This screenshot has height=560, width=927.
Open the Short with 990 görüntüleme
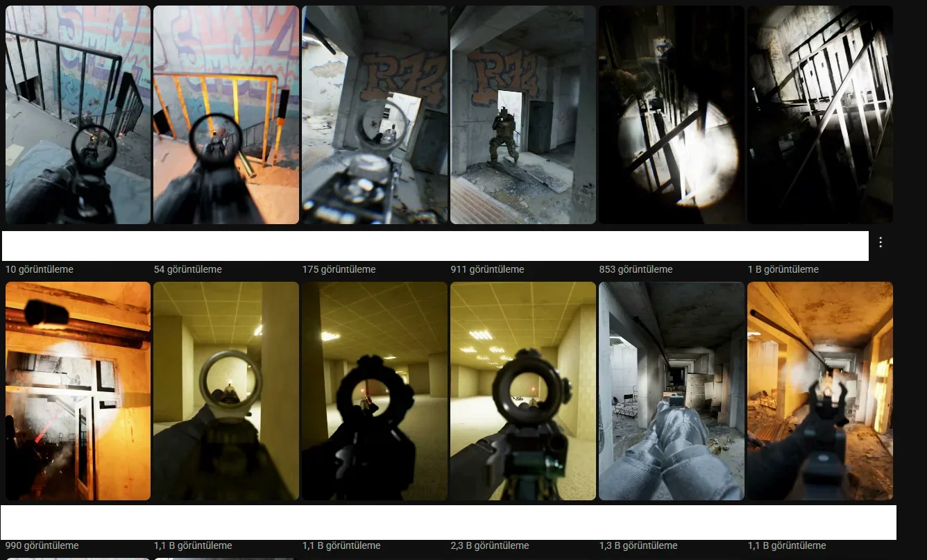click(x=78, y=391)
